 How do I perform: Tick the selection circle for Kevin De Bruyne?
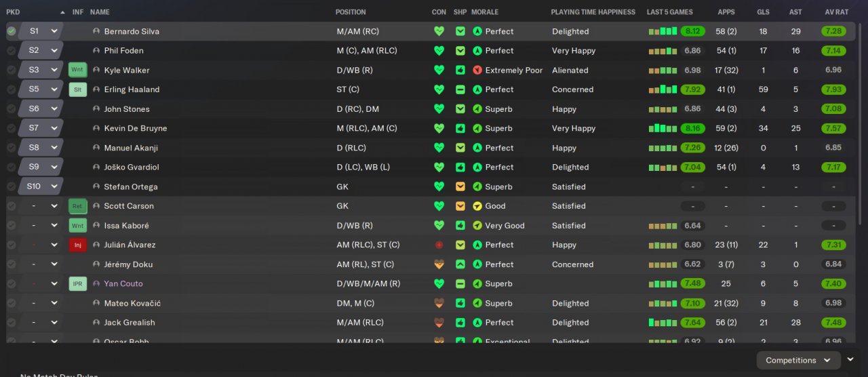[12, 128]
